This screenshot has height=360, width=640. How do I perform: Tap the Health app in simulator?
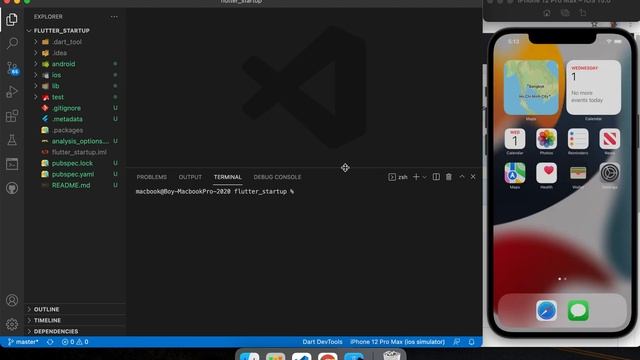tap(547, 173)
